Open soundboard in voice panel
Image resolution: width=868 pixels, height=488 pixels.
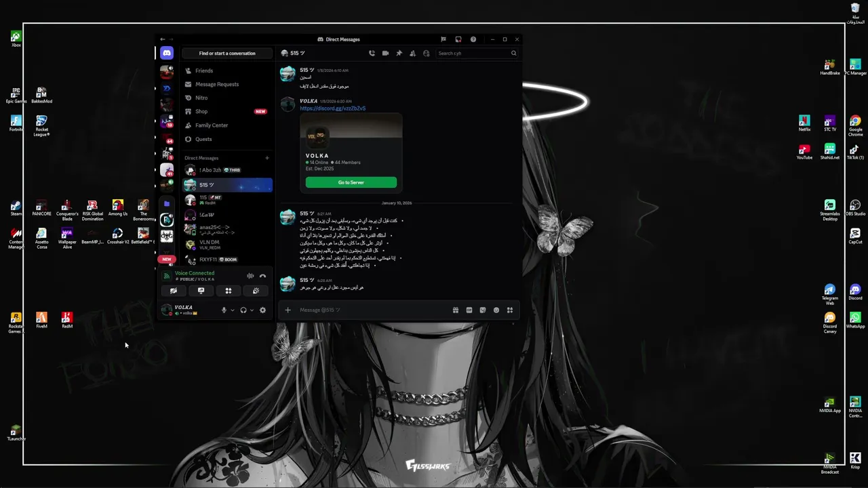click(256, 291)
